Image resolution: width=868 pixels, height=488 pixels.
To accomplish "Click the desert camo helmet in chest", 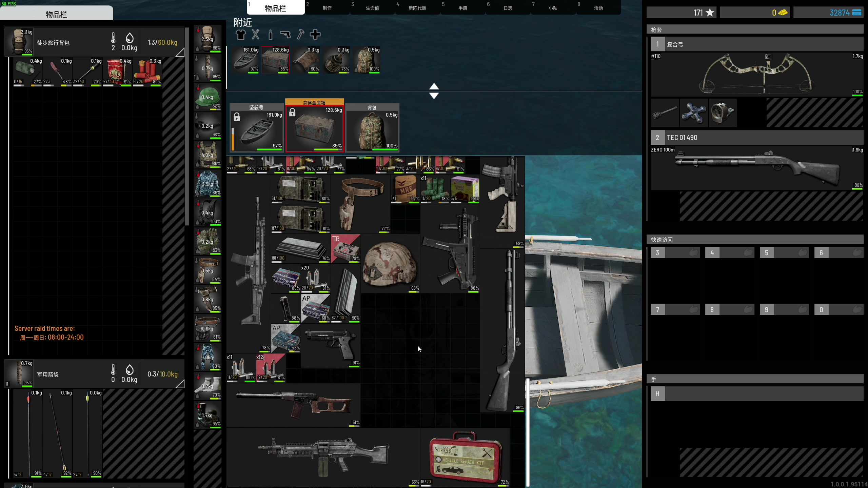I will (x=390, y=264).
